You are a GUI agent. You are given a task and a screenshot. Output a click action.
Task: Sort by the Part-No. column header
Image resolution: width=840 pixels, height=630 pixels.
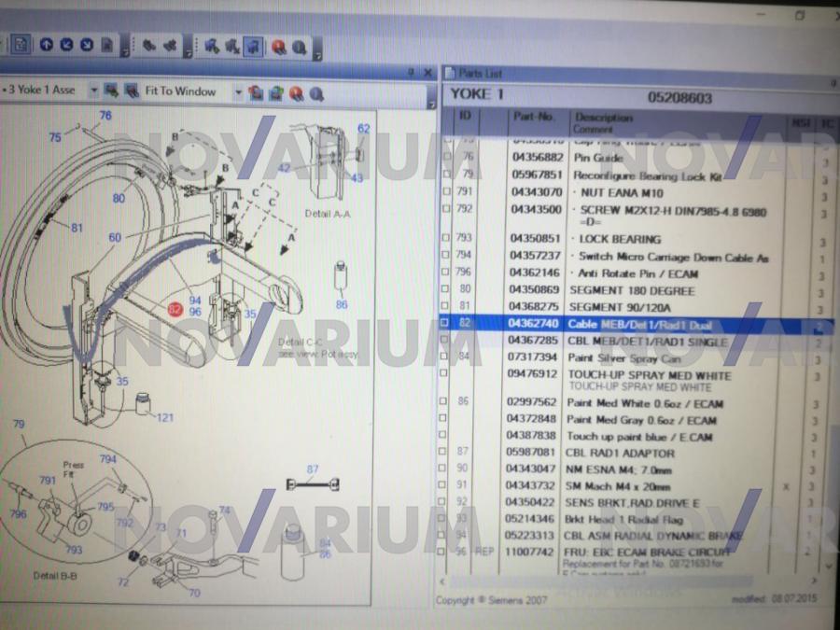(x=533, y=118)
